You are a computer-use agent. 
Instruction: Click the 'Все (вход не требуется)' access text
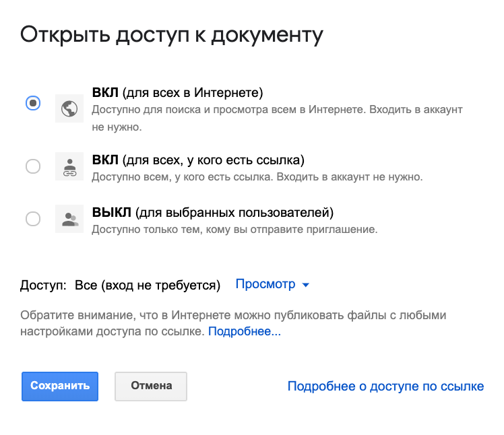(148, 286)
